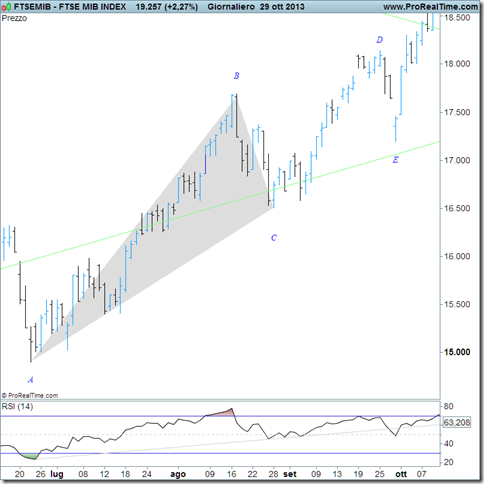The width and height of the screenshot is (484, 484).
Task: Click the date label 28 on time axis
Action: 273,474
